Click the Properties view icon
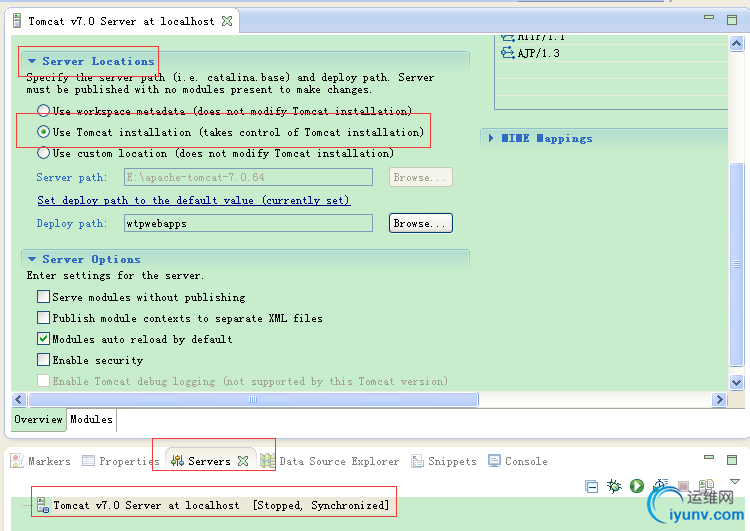The width and height of the screenshot is (750, 531). (x=88, y=461)
